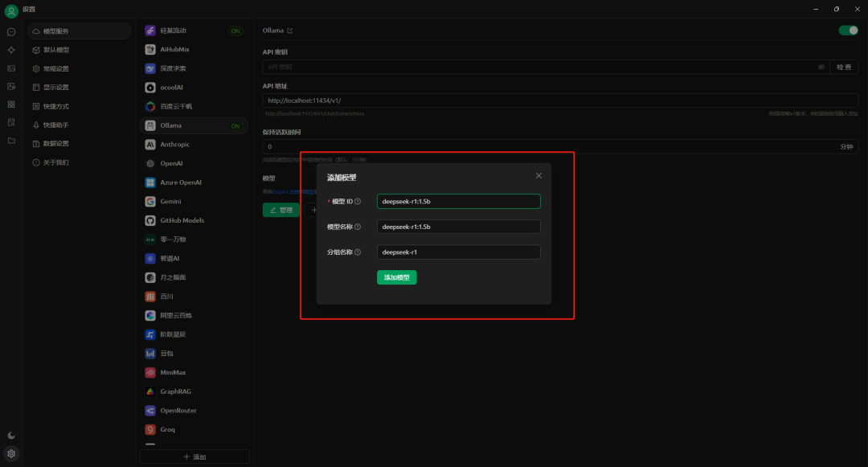Focus the API 地址 localhost field
Viewport: 868px width, 467px height.
pos(560,100)
